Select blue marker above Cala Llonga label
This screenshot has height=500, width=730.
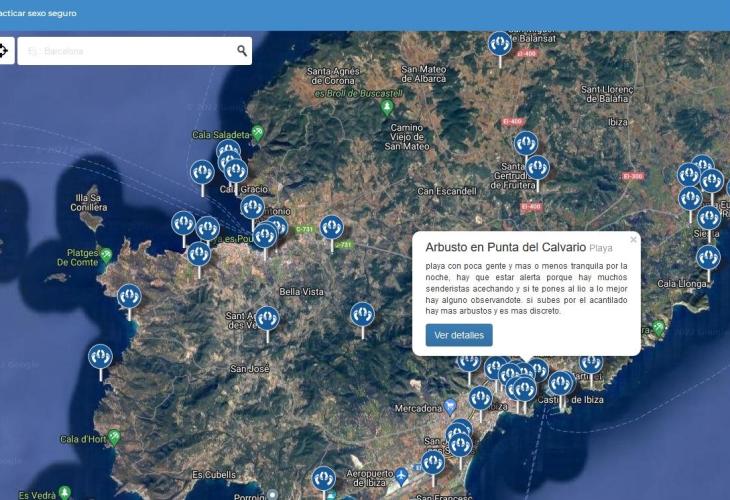click(708, 257)
